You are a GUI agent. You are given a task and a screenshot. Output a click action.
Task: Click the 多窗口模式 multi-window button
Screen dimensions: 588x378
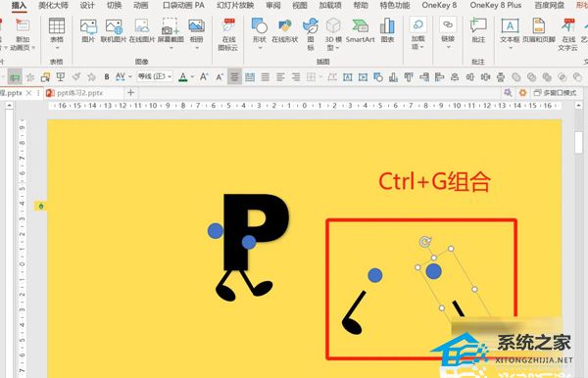(x=555, y=92)
